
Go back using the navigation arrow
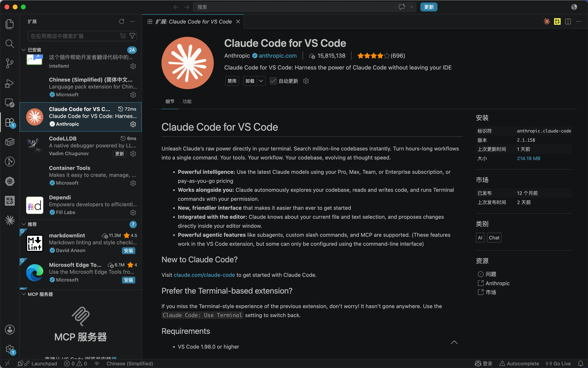pyautogui.click(x=176, y=7)
